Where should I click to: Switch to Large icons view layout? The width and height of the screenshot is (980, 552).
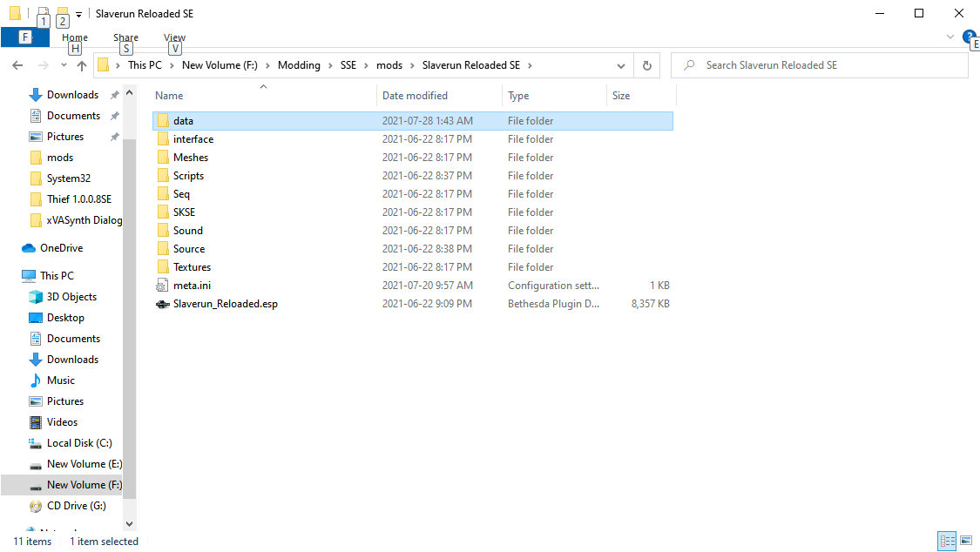click(x=966, y=541)
